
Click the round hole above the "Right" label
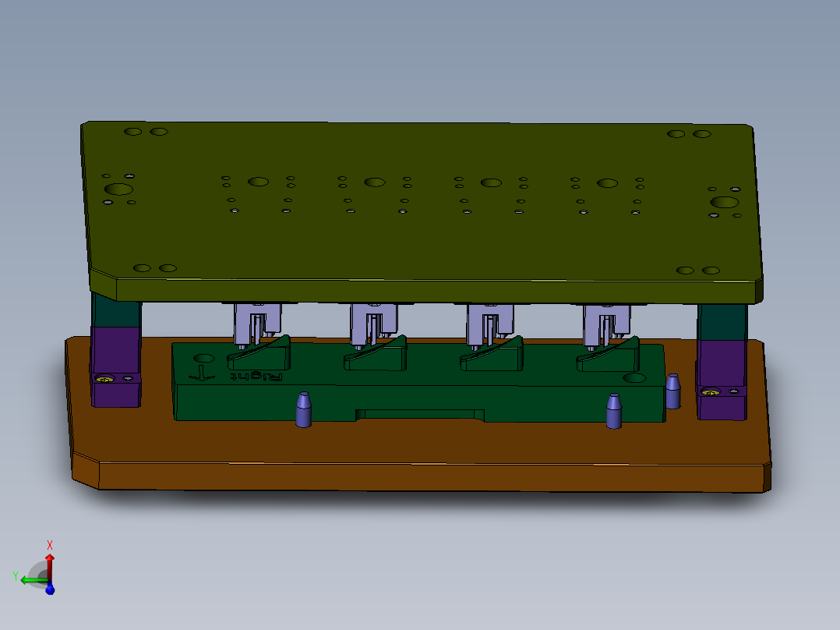(203, 358)
